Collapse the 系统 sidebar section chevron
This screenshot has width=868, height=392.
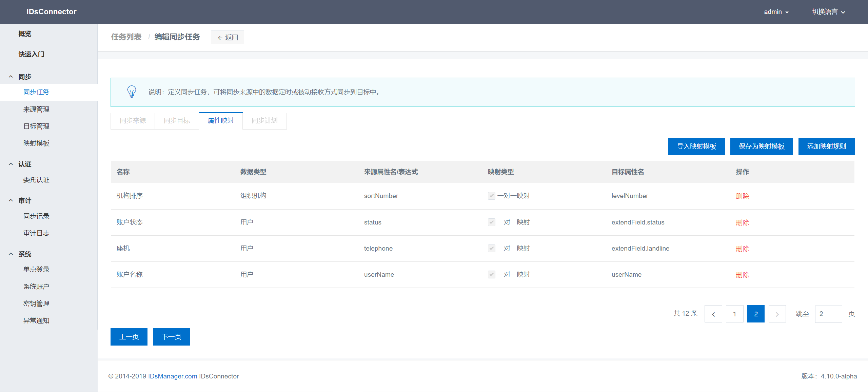pos(11,254)
